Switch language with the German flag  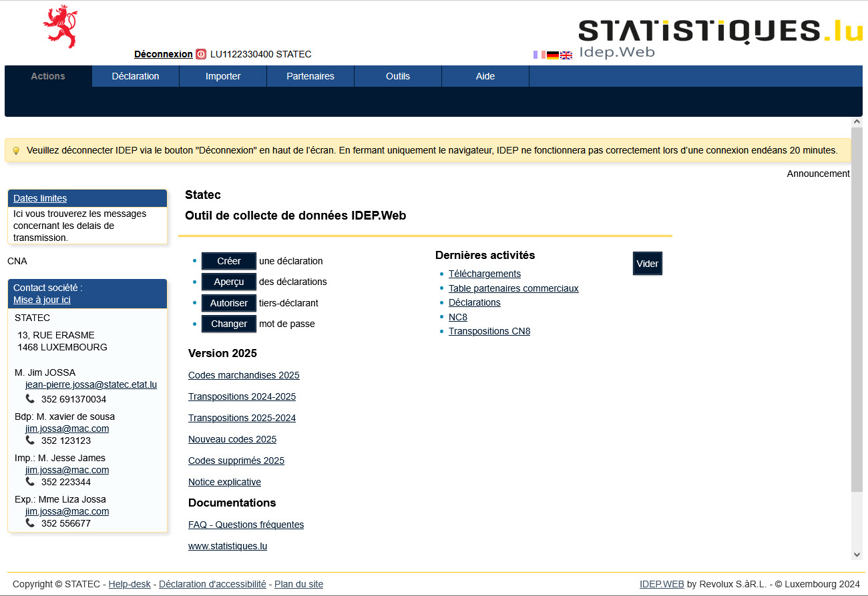[553, 55]
